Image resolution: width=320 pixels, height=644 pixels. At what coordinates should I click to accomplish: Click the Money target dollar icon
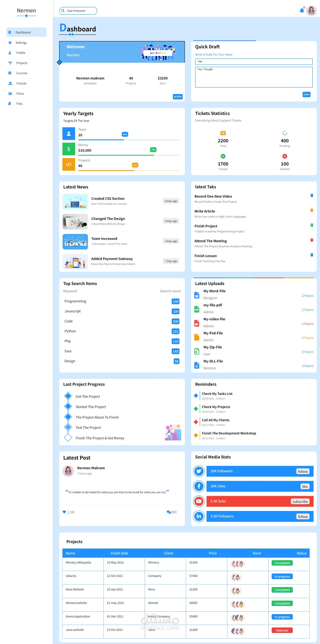[x=69, y=149]
